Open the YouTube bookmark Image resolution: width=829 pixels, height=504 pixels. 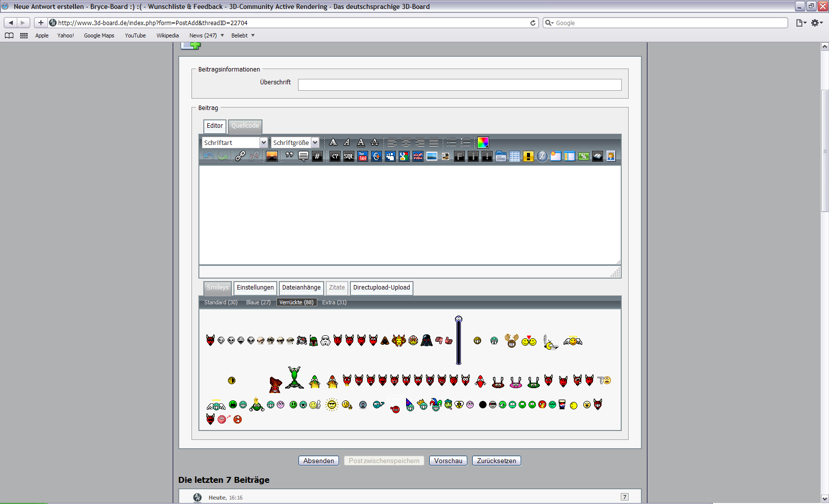click(135, 36)
